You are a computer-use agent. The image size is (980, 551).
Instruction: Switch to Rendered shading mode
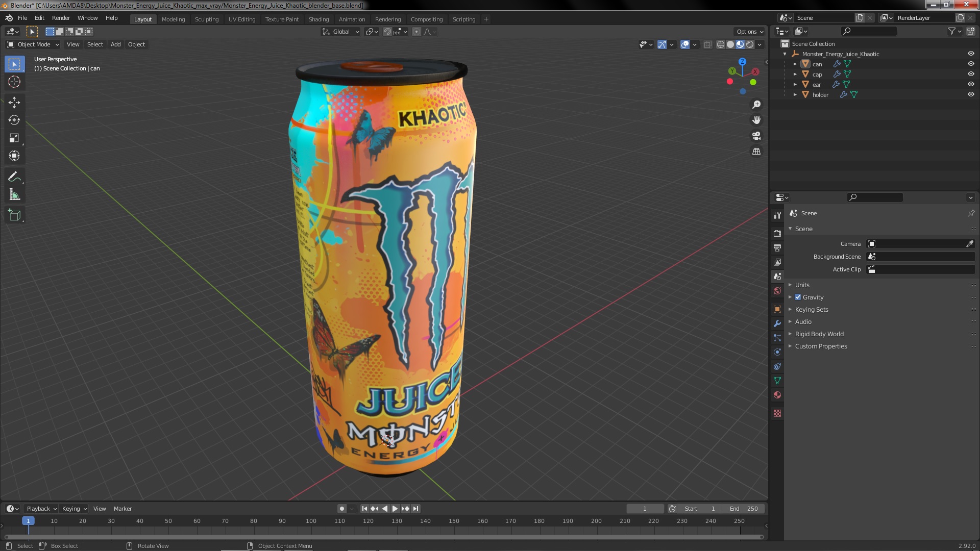[x=750, y=44]
